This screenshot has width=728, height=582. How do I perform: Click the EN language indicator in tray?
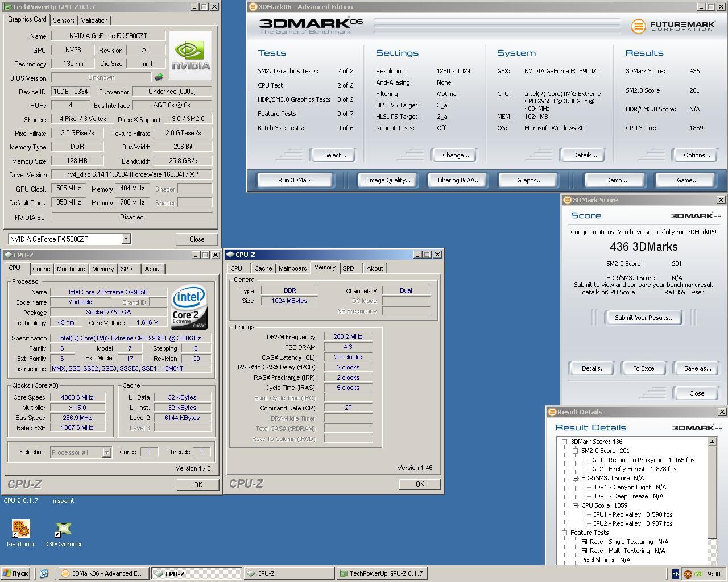click(675, 574)
